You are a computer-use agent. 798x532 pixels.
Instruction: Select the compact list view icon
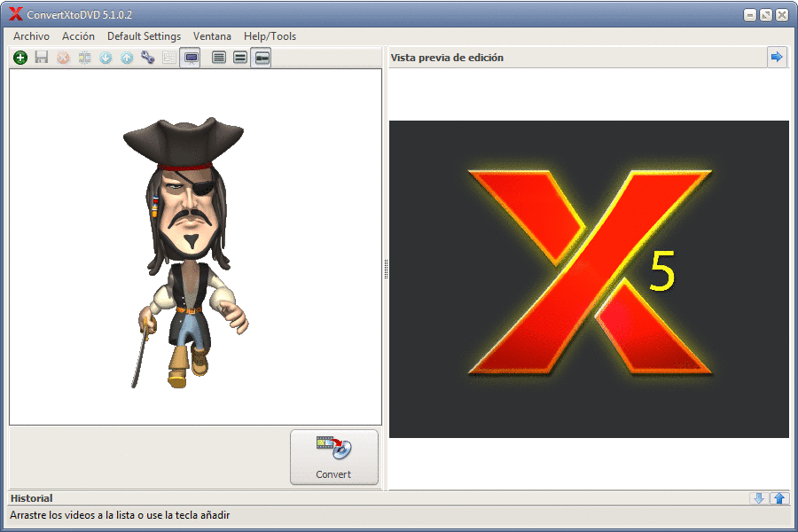coord(219,58)
